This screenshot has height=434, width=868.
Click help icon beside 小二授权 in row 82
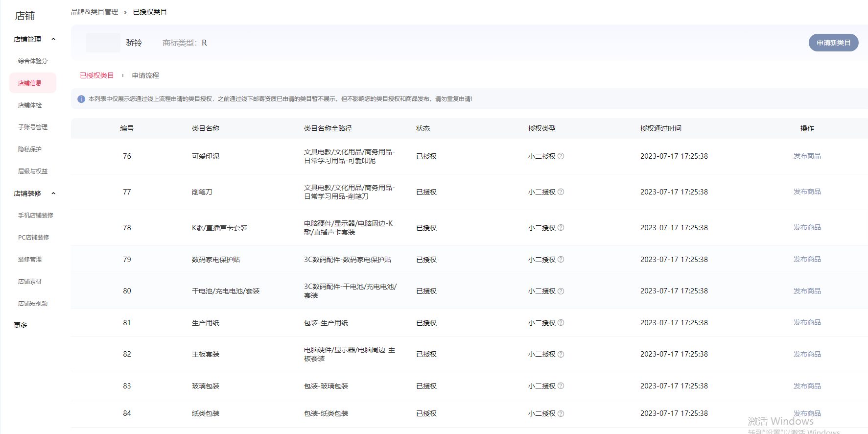pos(561,354)
